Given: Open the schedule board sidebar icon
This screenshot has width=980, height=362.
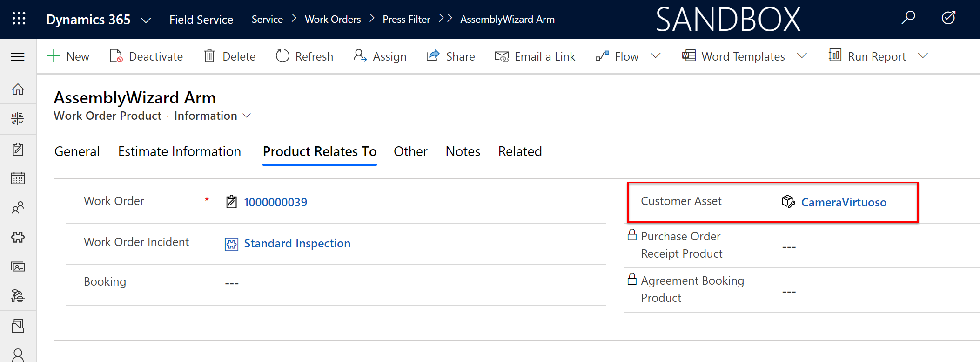Looking at the screenshot, I should click(18, 118).
